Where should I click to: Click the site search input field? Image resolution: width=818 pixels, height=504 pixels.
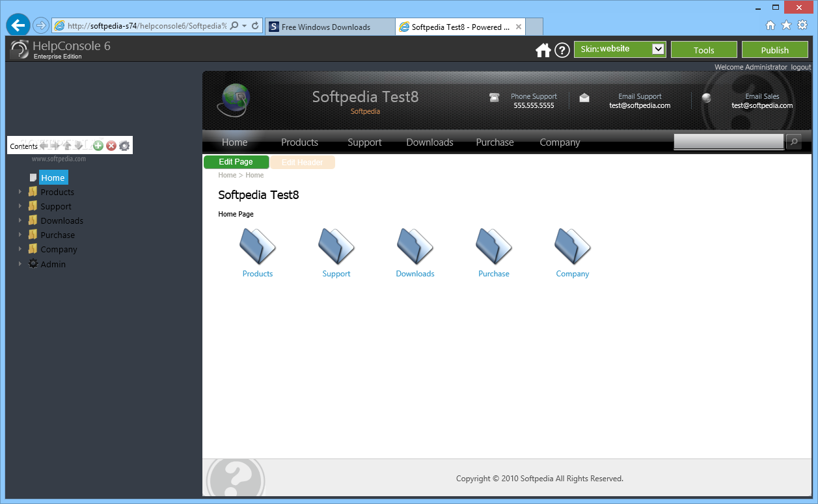729,142
